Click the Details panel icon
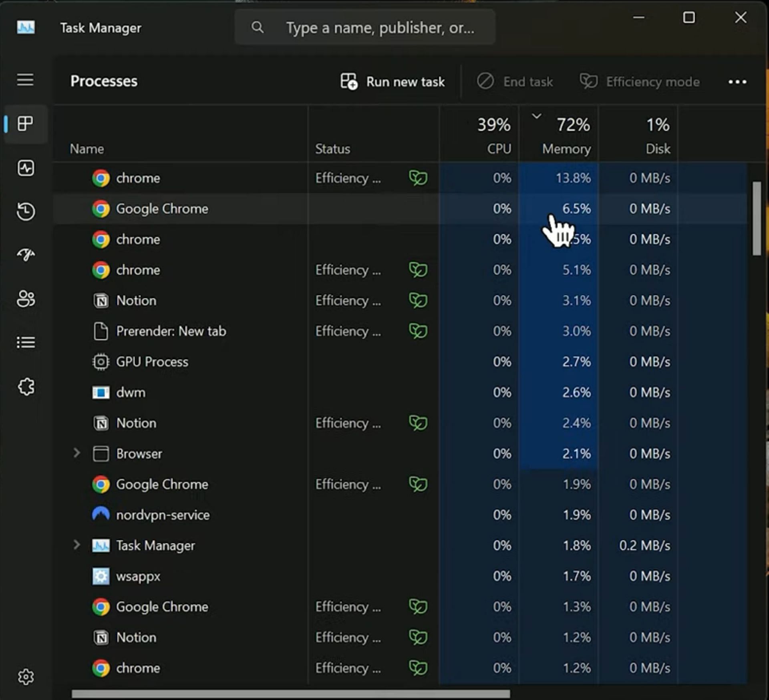The image size is (769, 700). 26,342
